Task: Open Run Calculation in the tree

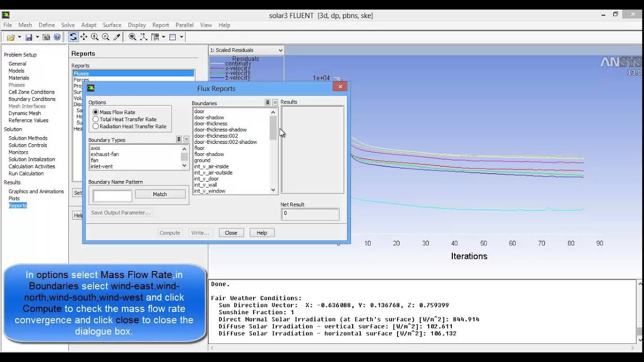Action: pyautogui.click(x=26, y=173)
